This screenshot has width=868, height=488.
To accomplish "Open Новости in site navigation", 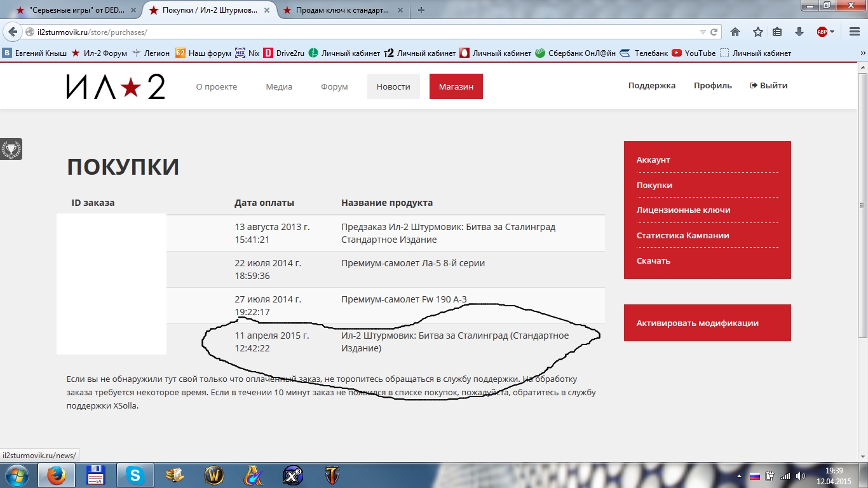I will 393,86.
